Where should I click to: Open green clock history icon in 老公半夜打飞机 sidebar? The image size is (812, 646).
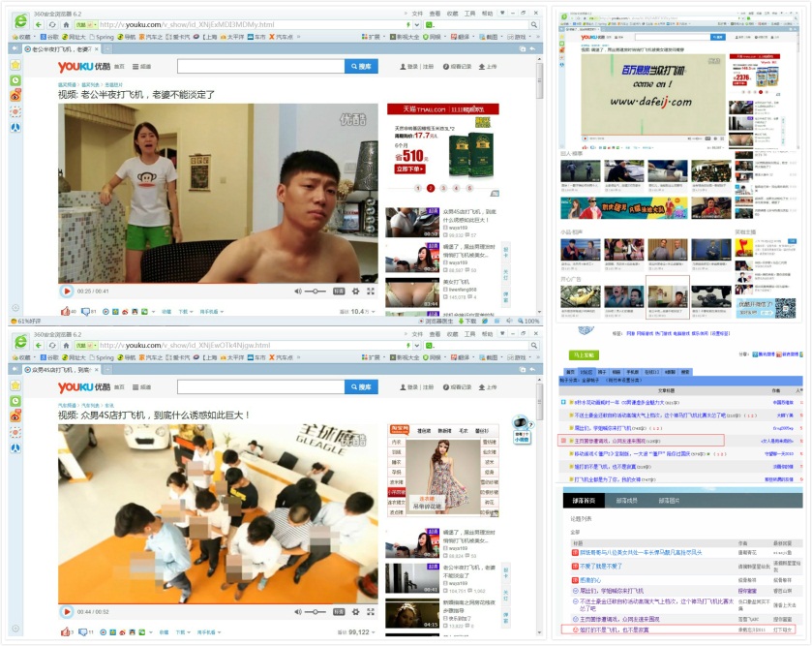pyautogui.click(x=15, y=80)
